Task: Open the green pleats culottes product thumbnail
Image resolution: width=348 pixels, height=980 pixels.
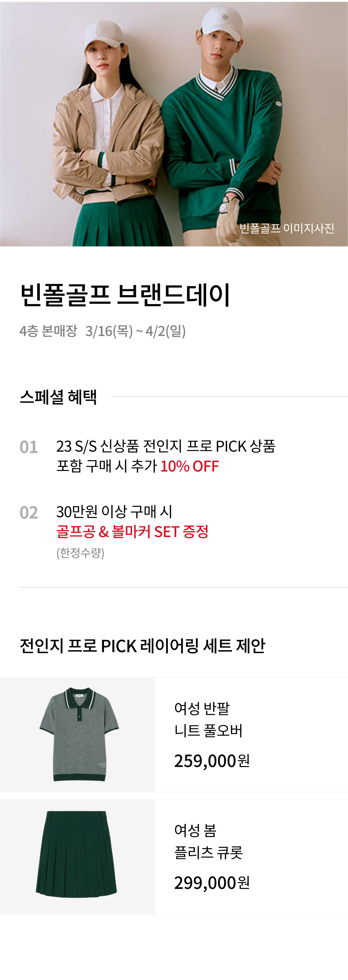Action: [x=77, y=856]
